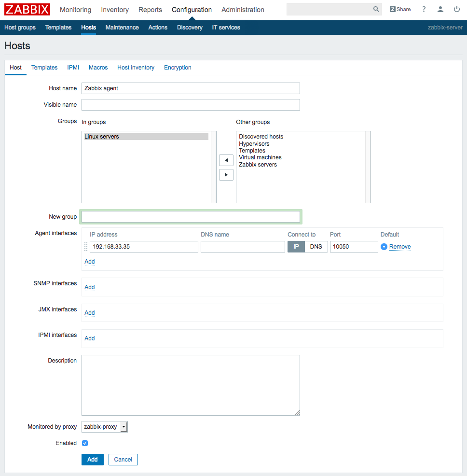Screen dimensions: 467x476
Task: Remove the agent interface
Action: coord(400,247)
